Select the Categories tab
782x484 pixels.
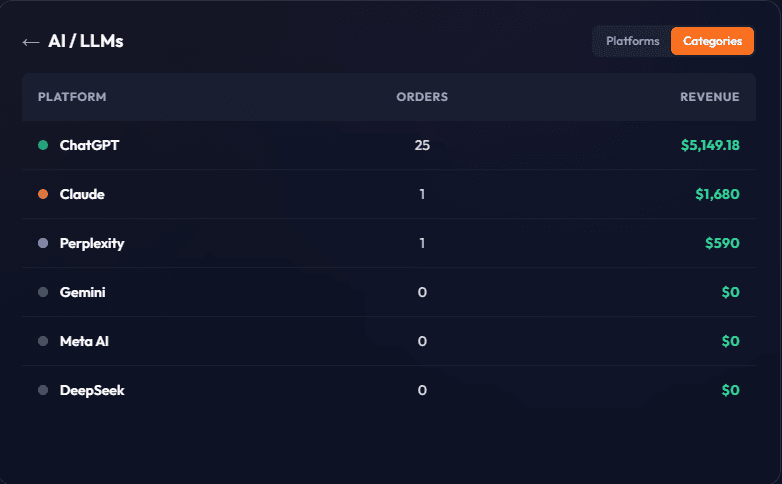tap(712, 41)
